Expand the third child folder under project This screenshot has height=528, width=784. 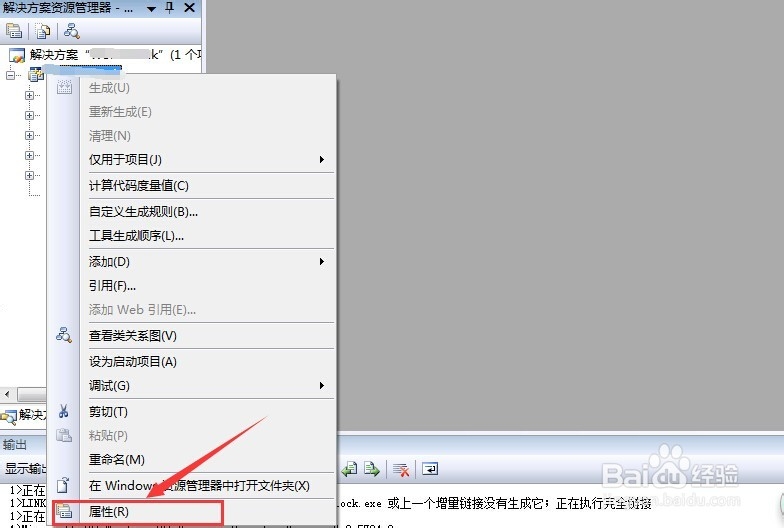click(x=30, y=135)
